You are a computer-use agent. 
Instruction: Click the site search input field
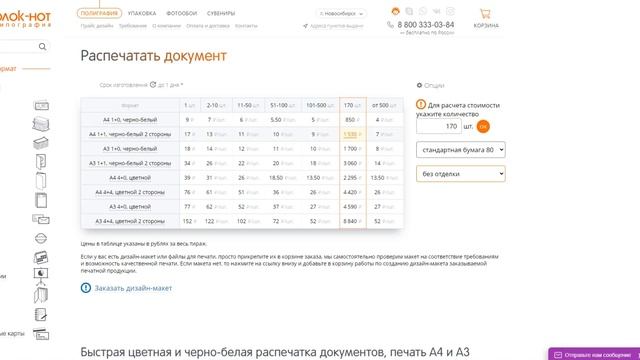point(18,47)
